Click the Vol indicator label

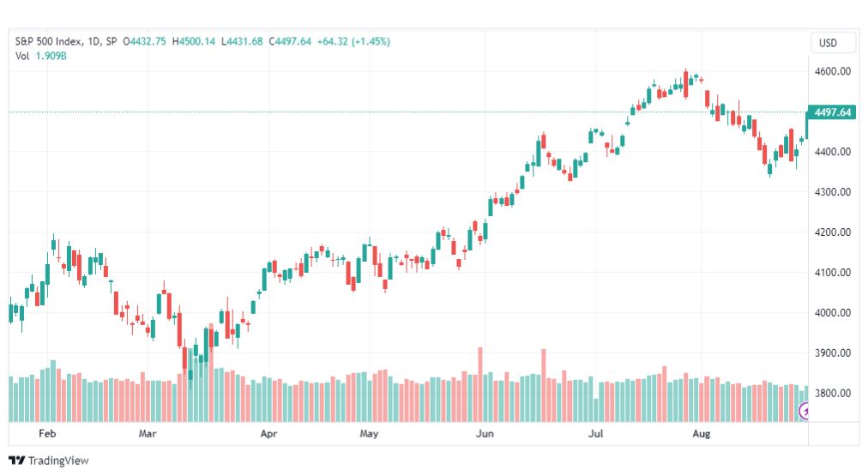coord(22,56)
